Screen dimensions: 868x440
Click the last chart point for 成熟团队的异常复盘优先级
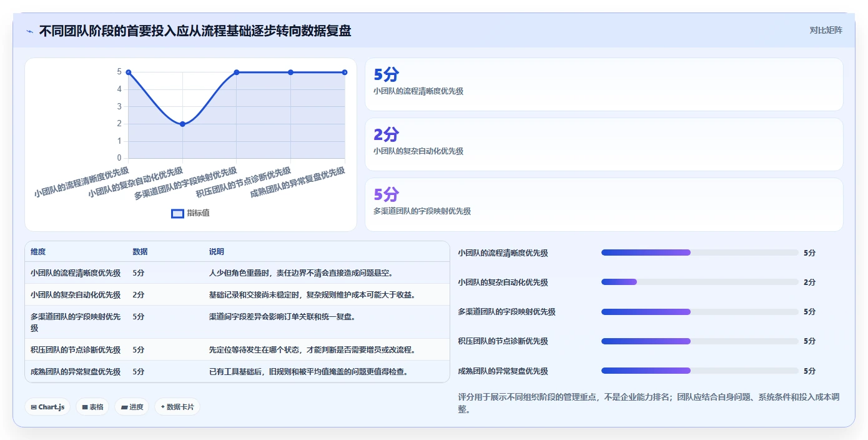(345, 72)
